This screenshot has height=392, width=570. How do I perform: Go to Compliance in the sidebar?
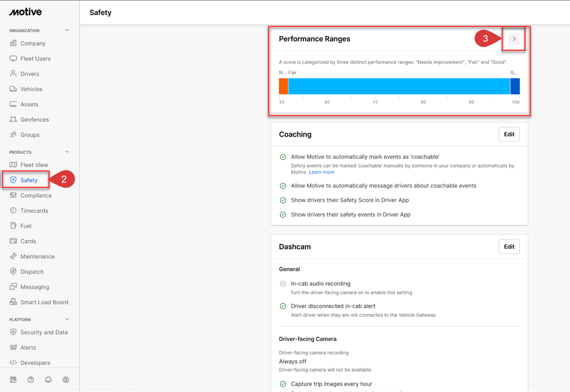(36, 196)
